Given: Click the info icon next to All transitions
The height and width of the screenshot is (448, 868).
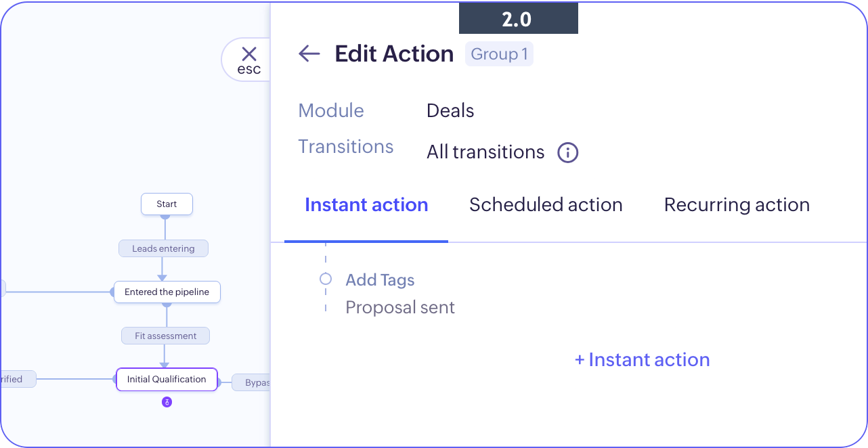Looking at the screenshot, I should [x=567, y=152].
